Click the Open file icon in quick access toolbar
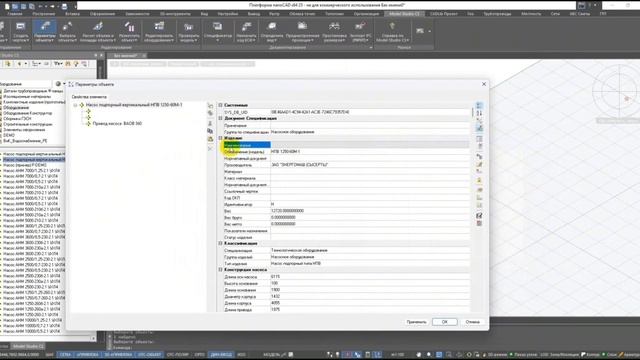The image size is (640, 360). tap(15, 6)
